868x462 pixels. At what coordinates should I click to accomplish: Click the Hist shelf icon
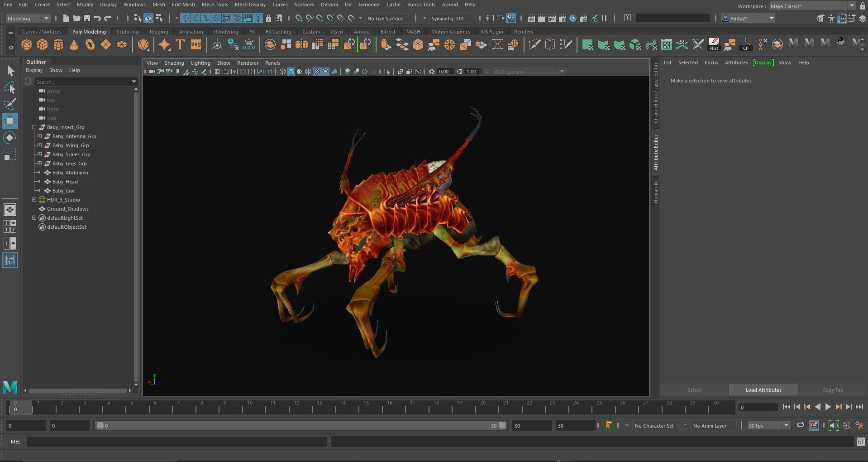[714, 44]
